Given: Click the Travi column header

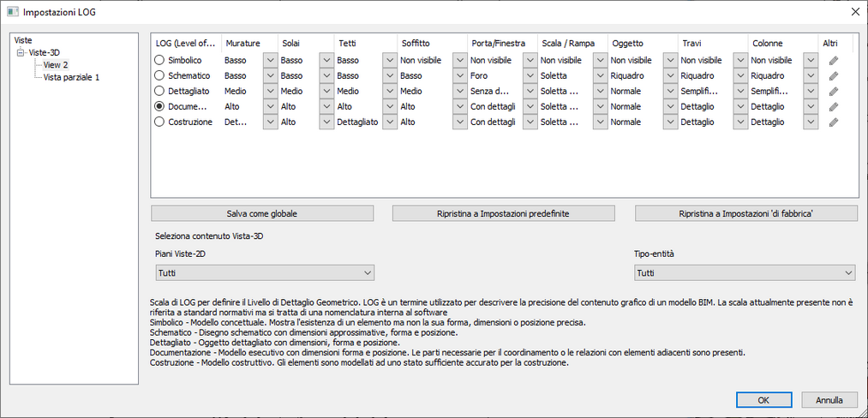Looking at the screenshot, I should 713,43.
